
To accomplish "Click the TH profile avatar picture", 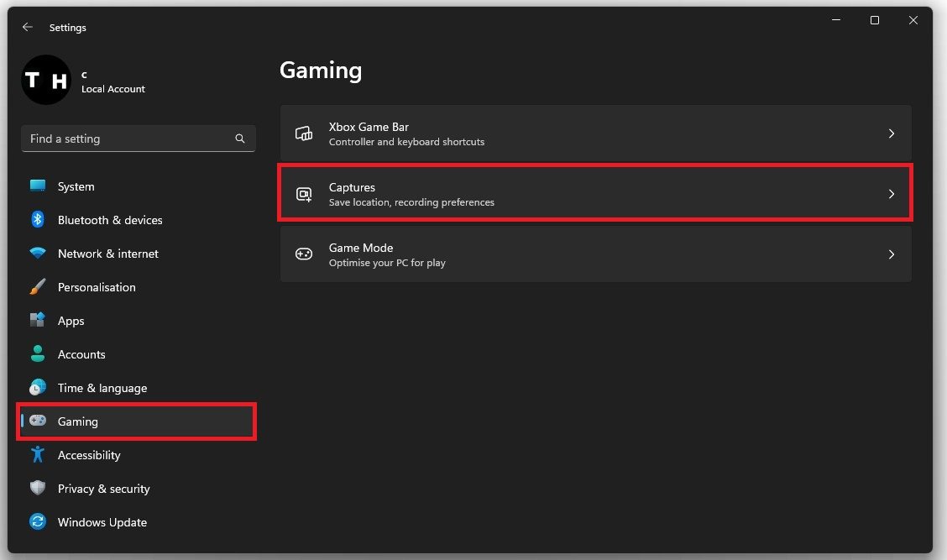I will 46,81.
